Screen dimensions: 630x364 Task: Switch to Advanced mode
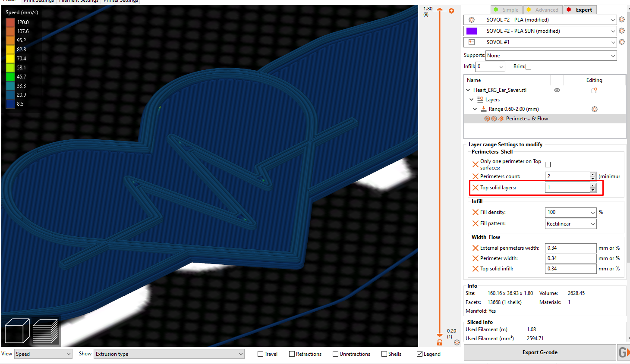tap(543, 10)
